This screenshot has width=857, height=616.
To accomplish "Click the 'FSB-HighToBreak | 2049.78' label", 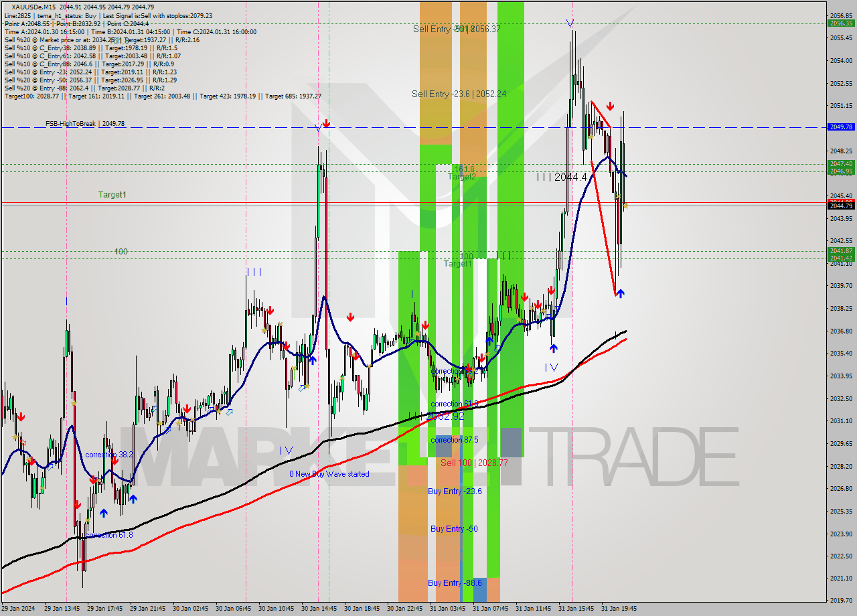I will coord(85,124).
